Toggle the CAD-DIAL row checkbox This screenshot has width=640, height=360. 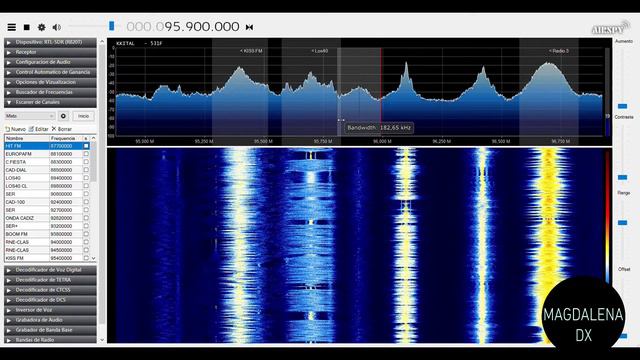[x=86, y=170]
